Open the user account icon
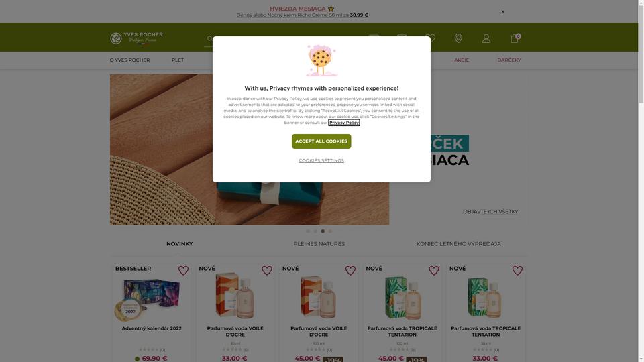The width and height of the screenshot is (644, 362). pos(486,38)
